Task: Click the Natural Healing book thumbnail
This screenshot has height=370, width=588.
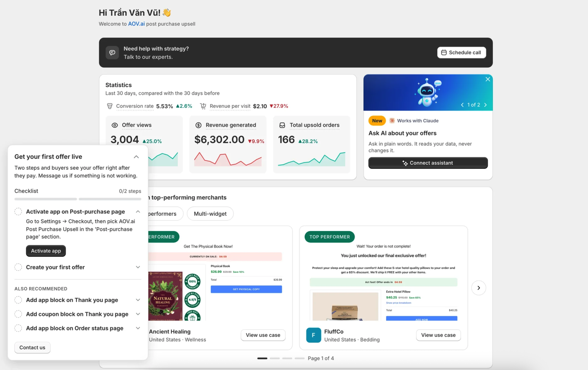Action: (165, 296)
